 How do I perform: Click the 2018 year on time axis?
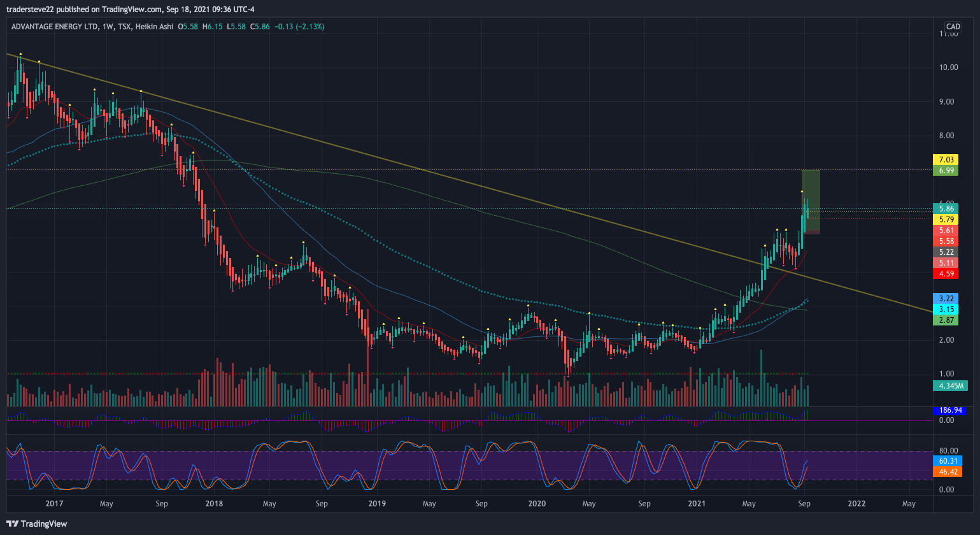tap(215, 504)
